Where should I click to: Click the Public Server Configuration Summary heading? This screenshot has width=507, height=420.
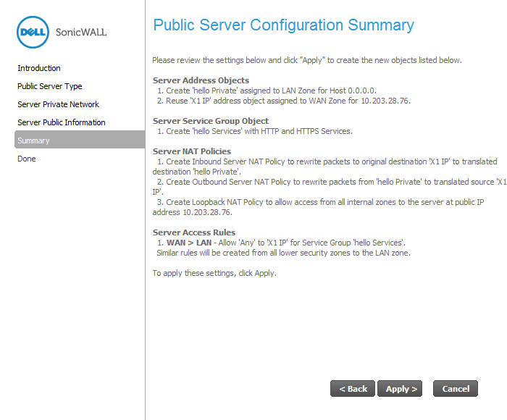pos(284,25)
